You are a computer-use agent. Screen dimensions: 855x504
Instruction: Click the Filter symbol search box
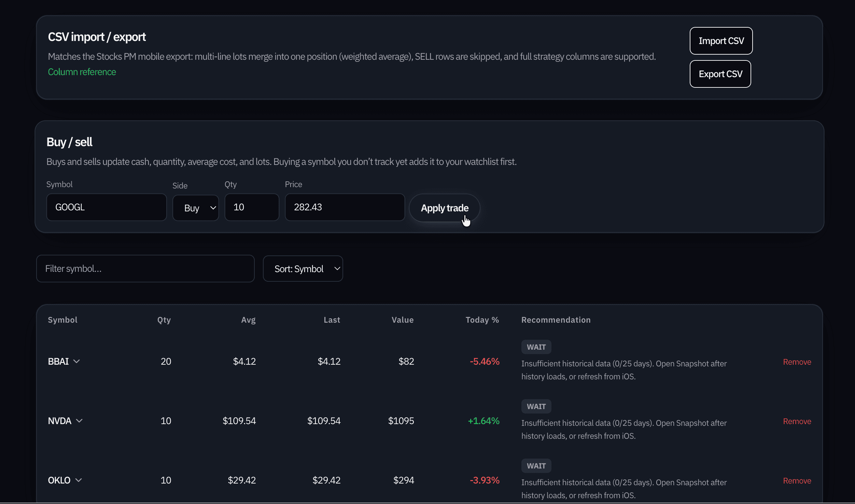[145, 268]
